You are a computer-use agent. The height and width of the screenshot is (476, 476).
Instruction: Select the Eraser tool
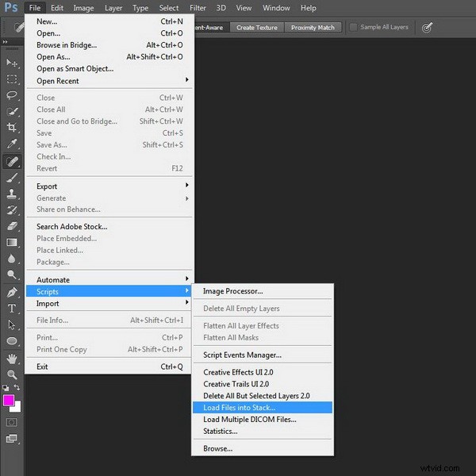(12, 226)
